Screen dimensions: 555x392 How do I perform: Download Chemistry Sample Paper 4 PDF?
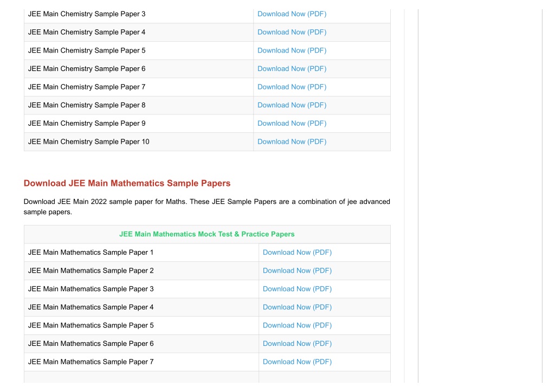coord(292,32)
